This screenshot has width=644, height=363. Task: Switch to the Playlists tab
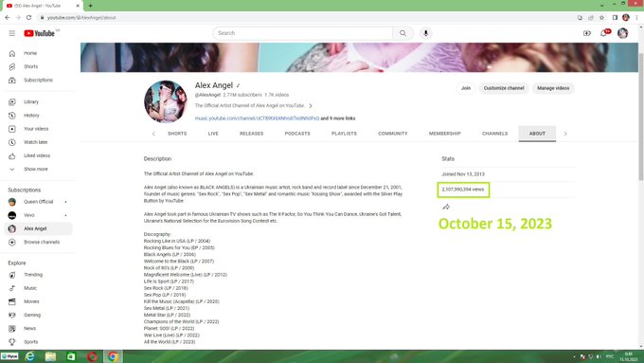pos(344,134)
